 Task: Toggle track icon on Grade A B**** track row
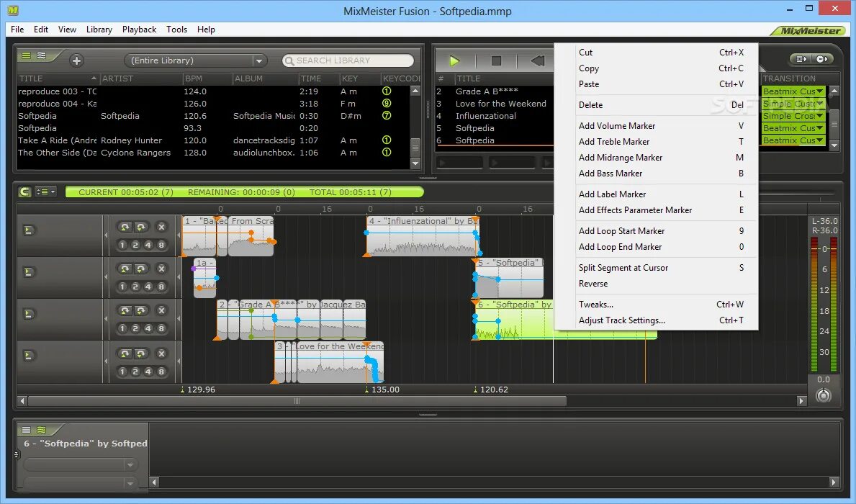pyautogui.click(x=29, y=314)
